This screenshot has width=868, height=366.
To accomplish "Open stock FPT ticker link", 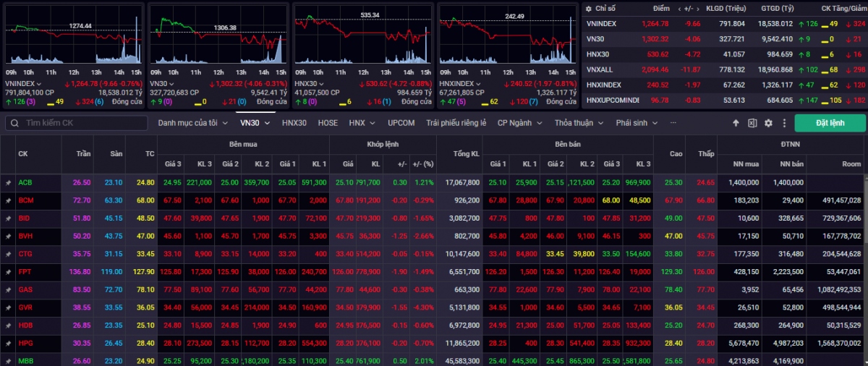I will pos(25,271).
